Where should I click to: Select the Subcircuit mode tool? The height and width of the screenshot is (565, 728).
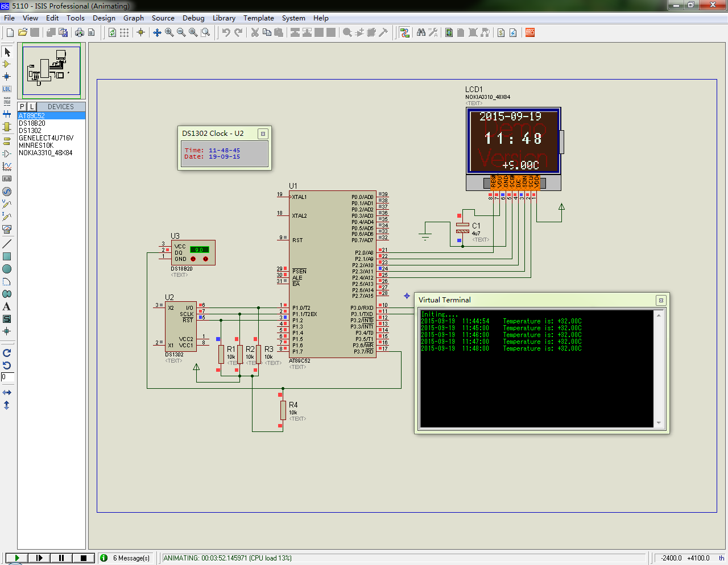click(x=7, y=126)
